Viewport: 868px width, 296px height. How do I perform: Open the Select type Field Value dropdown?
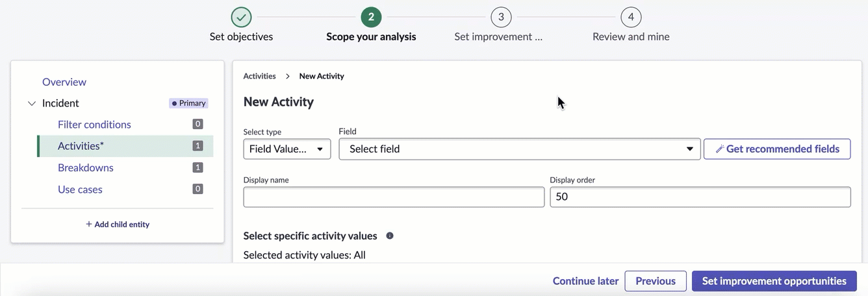[x=287, y=149]
